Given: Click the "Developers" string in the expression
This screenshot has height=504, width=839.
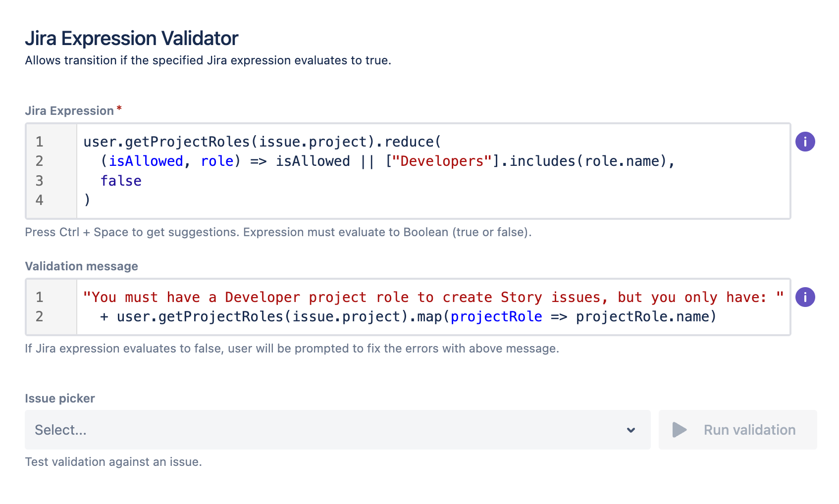Looking at the screenshot, I should [x=442, y=161].
